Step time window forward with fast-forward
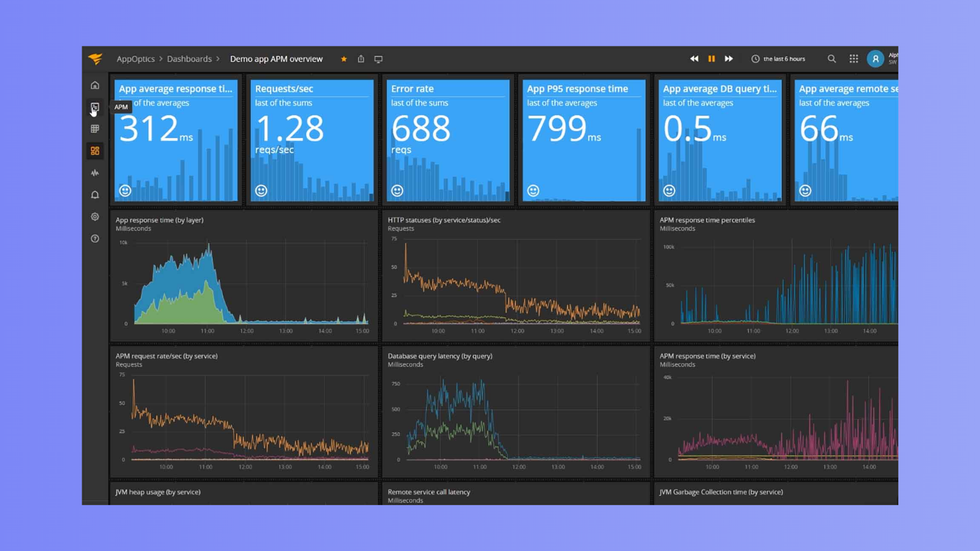Screen dimensions: 980x551 point(729,59)
